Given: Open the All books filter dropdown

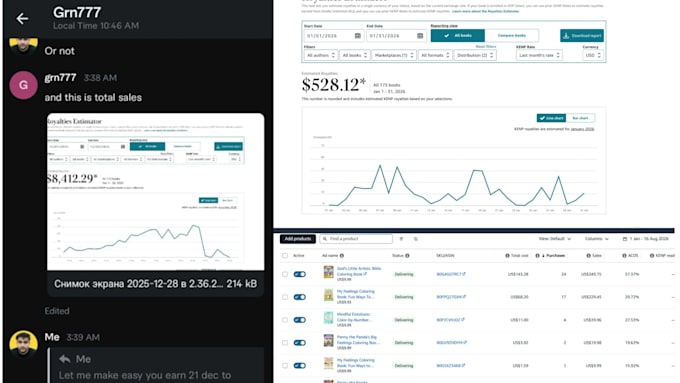Looking at the screenshot, I should pos(354,56).
